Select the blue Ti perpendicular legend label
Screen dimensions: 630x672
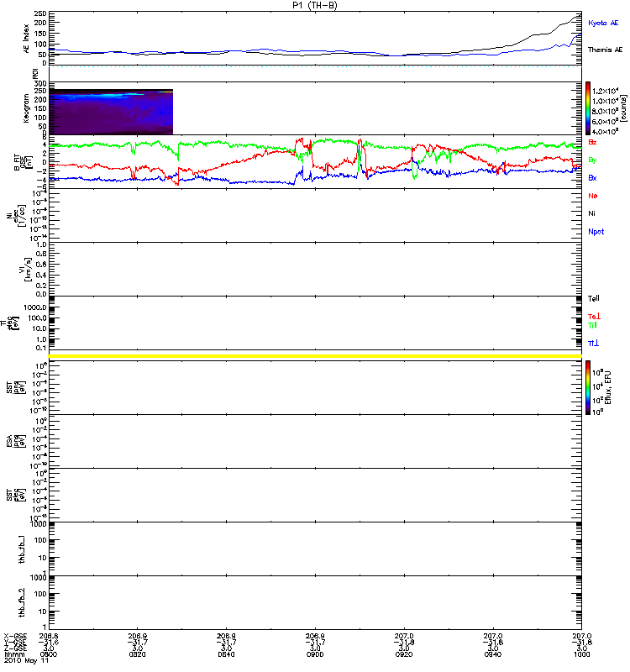tap(593, 344)
